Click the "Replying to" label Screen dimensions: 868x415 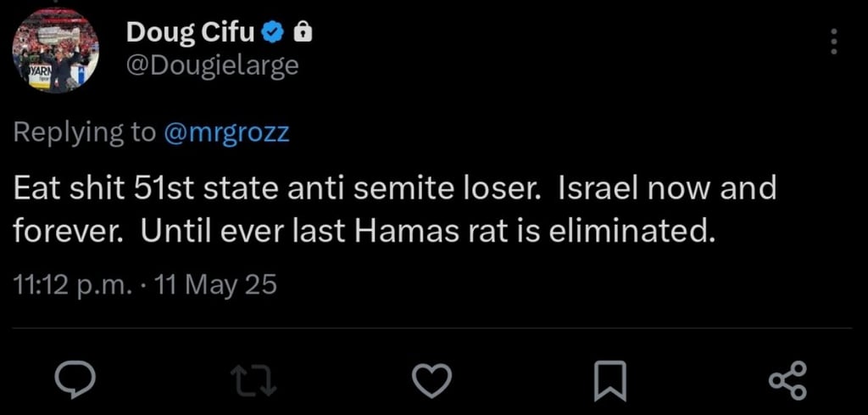coord(85,133)
